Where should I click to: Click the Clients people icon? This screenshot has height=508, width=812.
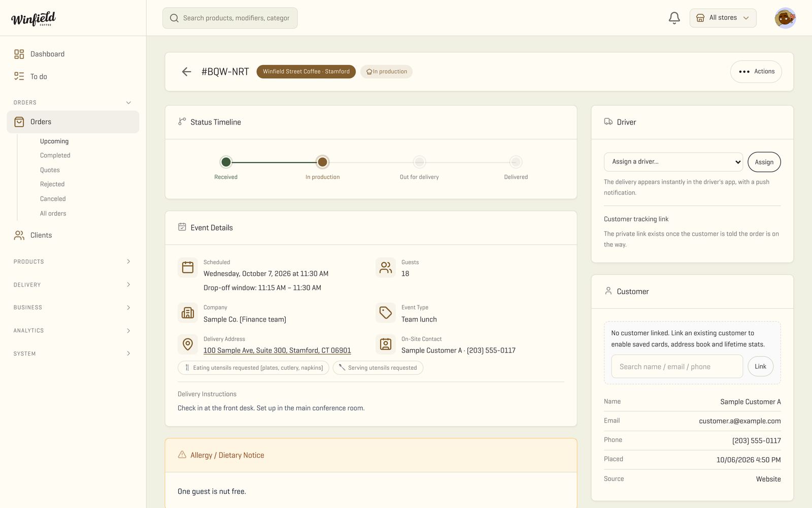coord(19,235)
